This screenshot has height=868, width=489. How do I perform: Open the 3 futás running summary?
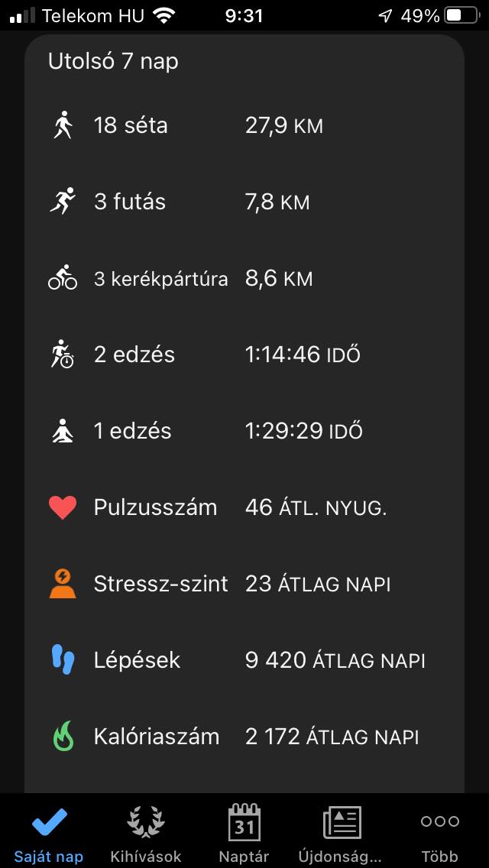click(x=130, y=202)
